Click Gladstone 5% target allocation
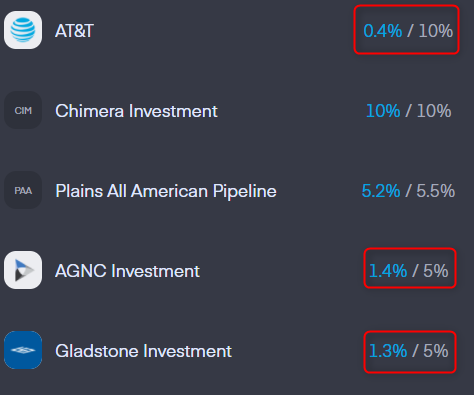474x395 pixels. pos(436,351)
